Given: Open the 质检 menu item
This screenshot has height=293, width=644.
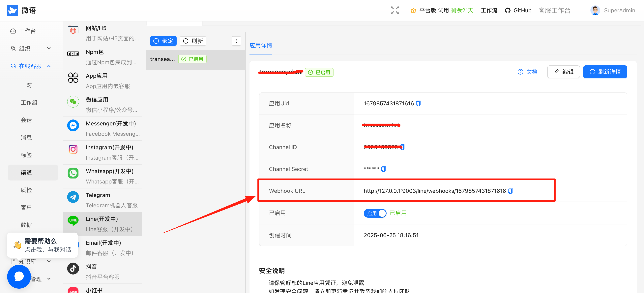Looking at the screenshot, I should click(26, 190).
